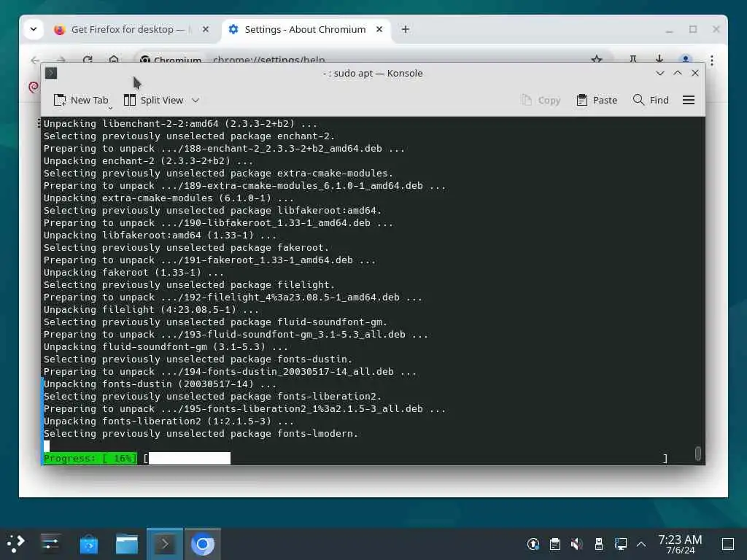Close the Settings - About Chromium tab
747x560 pixels.
(379, 29)
